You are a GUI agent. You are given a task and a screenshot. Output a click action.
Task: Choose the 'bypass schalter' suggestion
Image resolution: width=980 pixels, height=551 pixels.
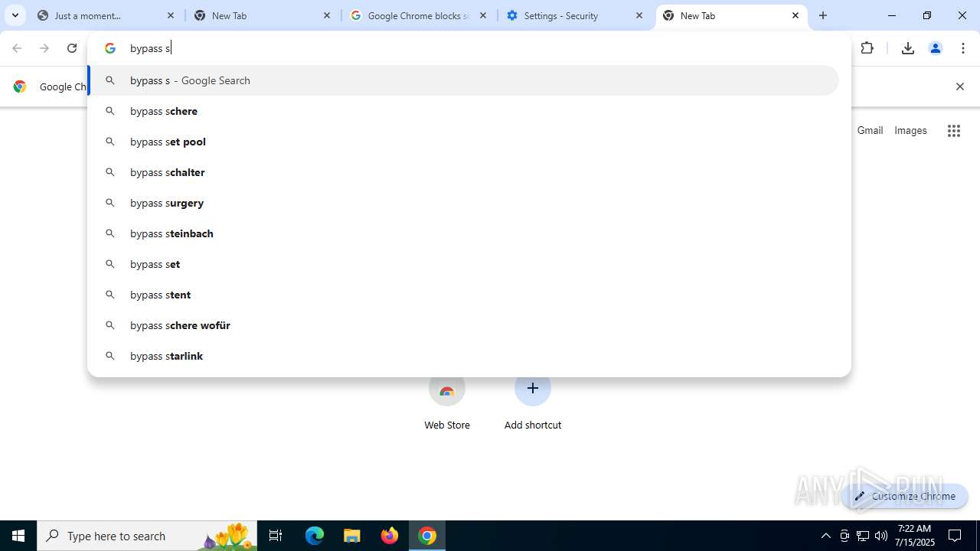(463, 172)
